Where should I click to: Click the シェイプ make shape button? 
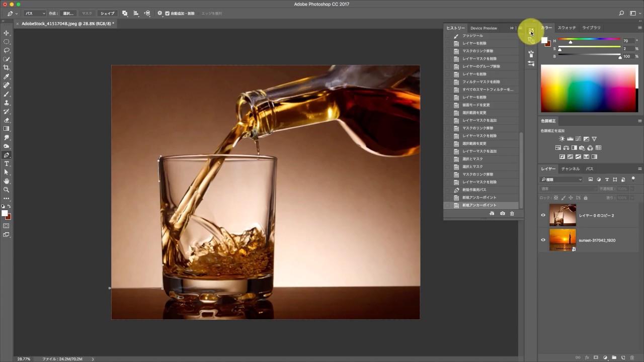pyautogui.click(x=107, y=13)
